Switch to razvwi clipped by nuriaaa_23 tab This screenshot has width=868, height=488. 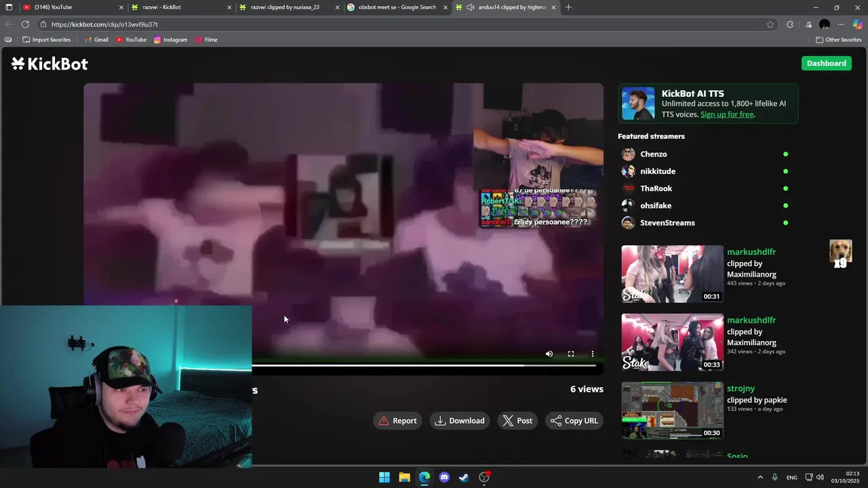(x=290, y=7)
